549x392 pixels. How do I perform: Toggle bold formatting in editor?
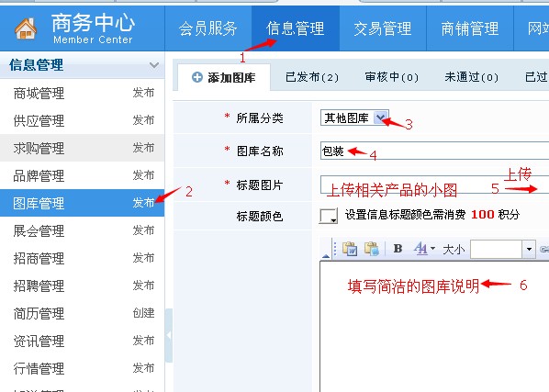(398, 249)
